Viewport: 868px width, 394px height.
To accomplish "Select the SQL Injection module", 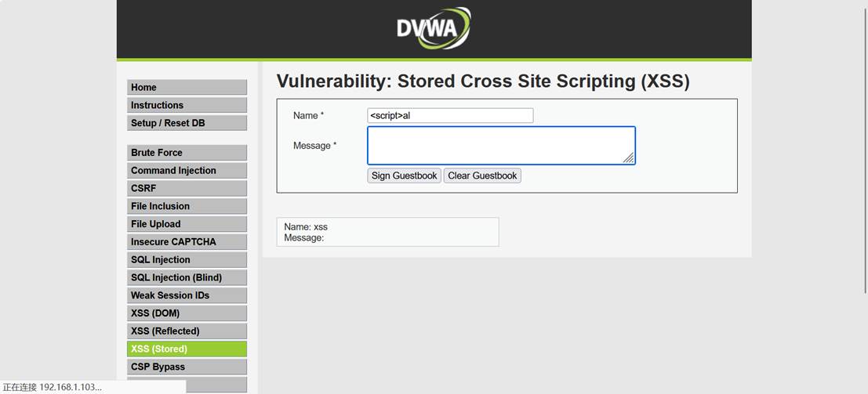I will 187,259.
